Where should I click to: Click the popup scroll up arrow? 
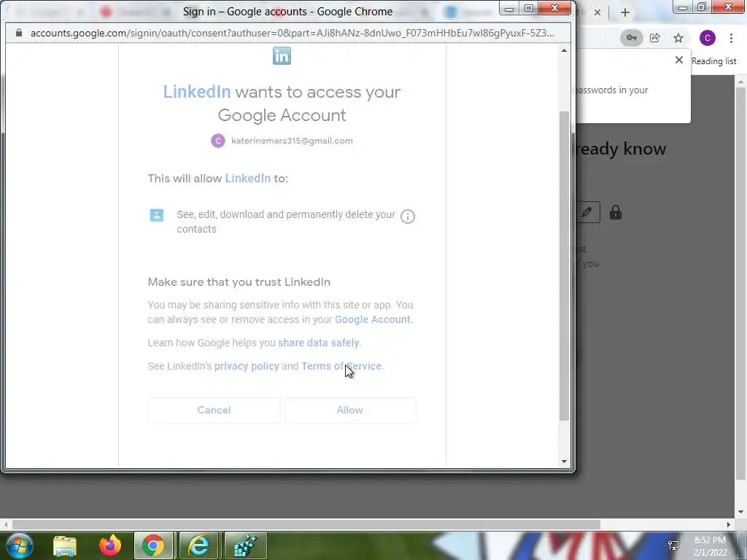coord(564,50)
